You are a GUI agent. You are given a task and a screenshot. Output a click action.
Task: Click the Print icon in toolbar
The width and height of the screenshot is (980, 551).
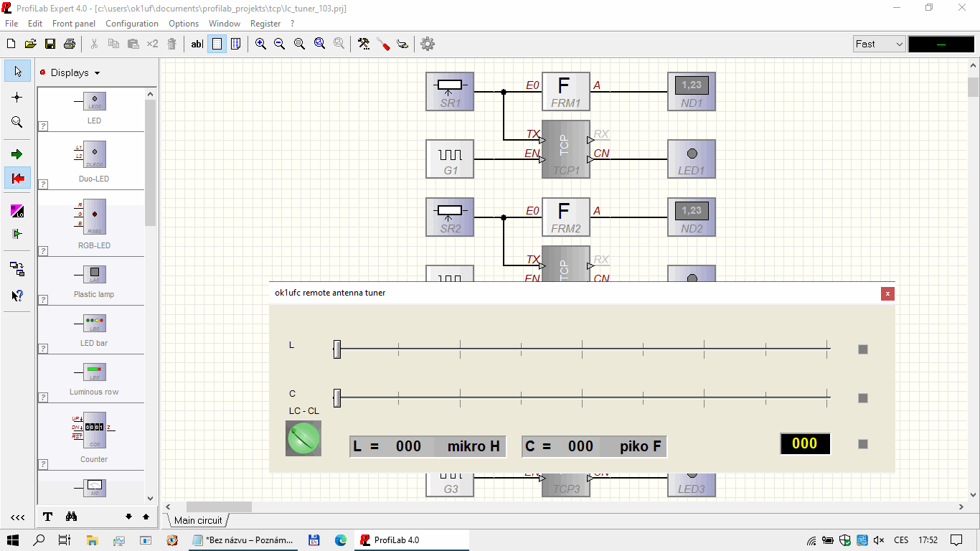[70, 44]
